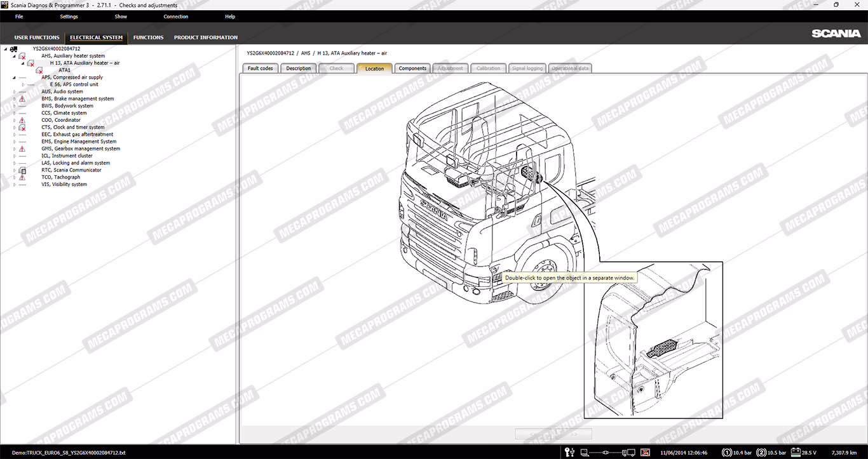Expand the EMS Engine Management System node
This screenshot has width=868, height=459.
[14, 142]
